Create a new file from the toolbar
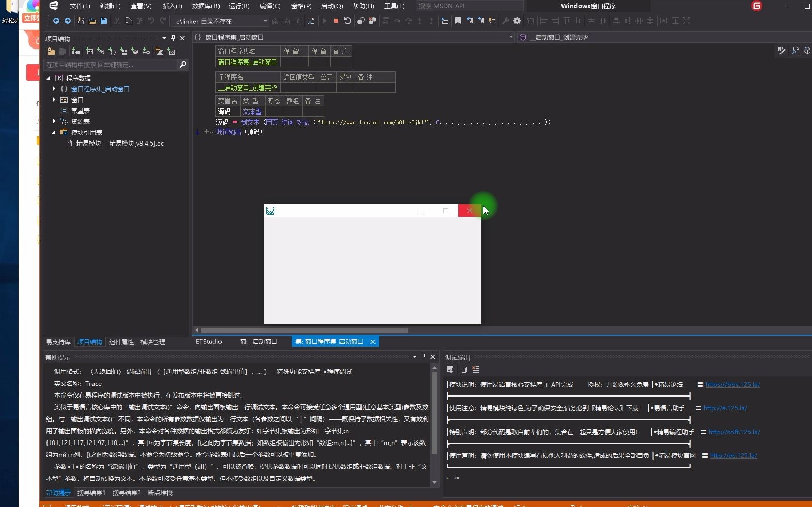Screen dimensions: 812x507 point(81,21)
